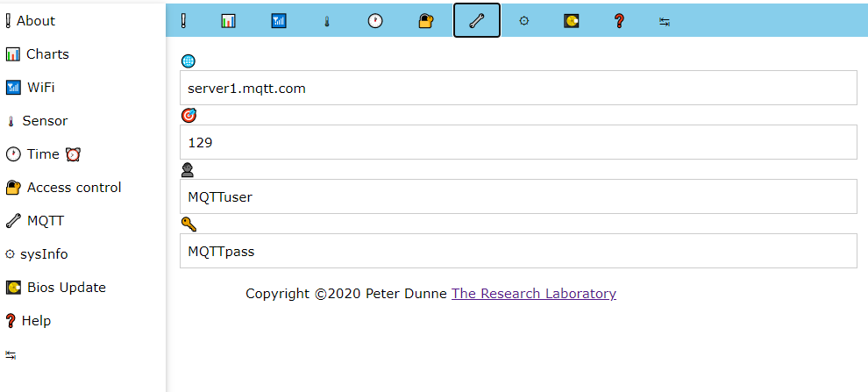The height and width of the screenshot is (392, 868).
Task: Open sysInfo in the sidebar
Action: click(37, 254)
